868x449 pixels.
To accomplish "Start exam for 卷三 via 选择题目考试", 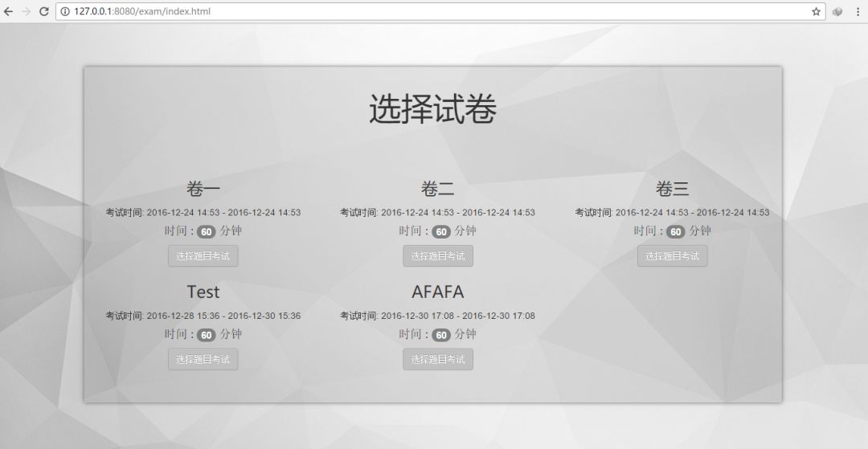I will pyautogui.click(x=672, y=256).
